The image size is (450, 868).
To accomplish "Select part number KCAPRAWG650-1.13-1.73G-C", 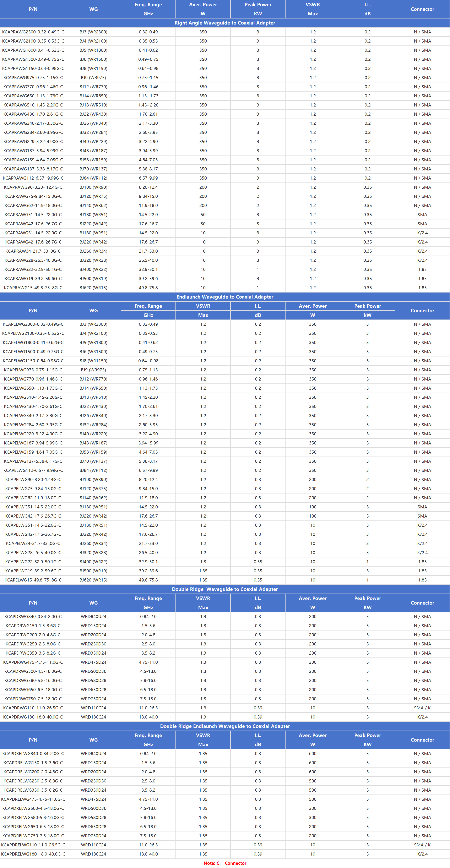I will (33, 96).
